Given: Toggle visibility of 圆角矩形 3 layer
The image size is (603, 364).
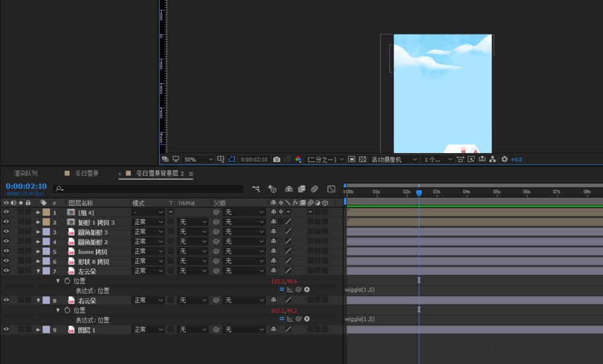Looking at the screenshot, I should point(6,231).
